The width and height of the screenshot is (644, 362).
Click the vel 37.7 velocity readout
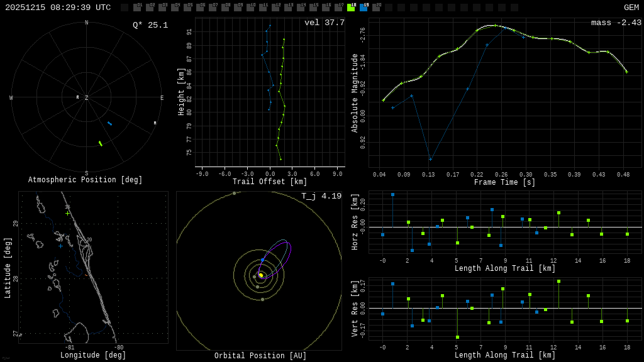tap(325, 23)
